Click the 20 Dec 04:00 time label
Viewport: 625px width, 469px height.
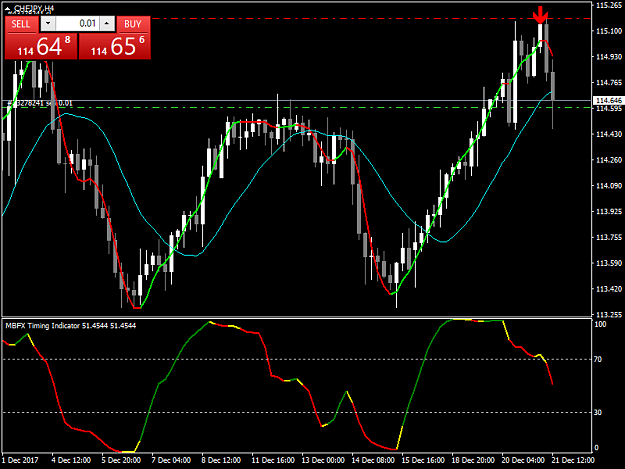(x=523, y=460)
